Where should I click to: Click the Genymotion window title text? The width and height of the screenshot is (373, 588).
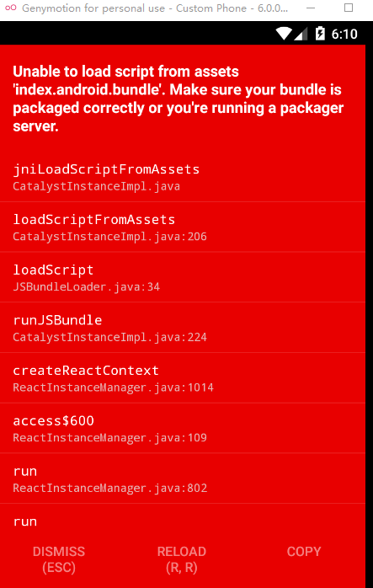(x=155, y=8)
